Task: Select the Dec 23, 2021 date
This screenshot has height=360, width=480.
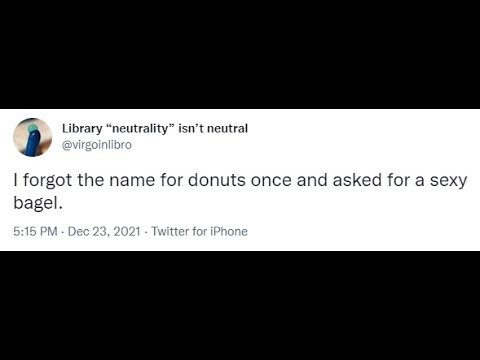Action: click(104, 231)
